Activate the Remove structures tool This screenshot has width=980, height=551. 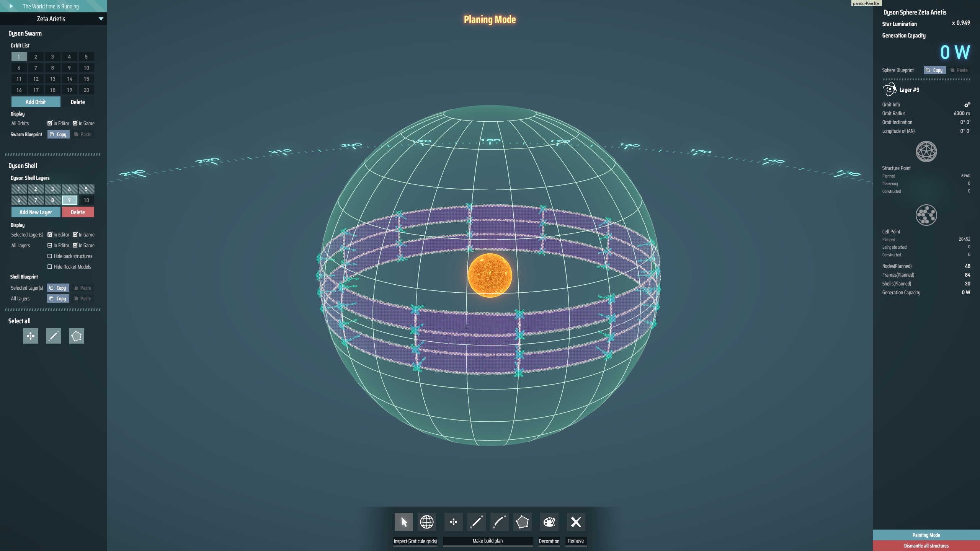click(575, 522)
